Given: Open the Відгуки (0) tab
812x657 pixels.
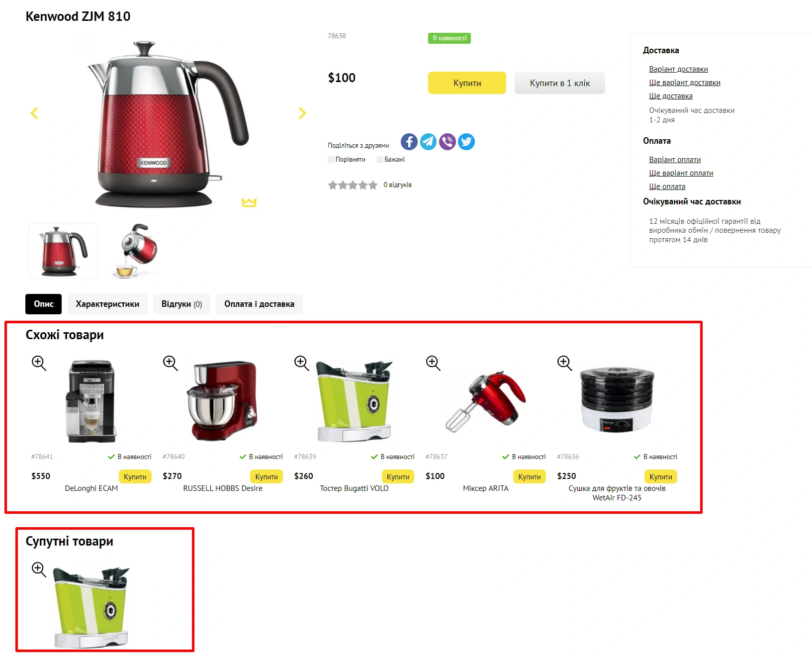Looking at the screenshot, I should point(181,304).
